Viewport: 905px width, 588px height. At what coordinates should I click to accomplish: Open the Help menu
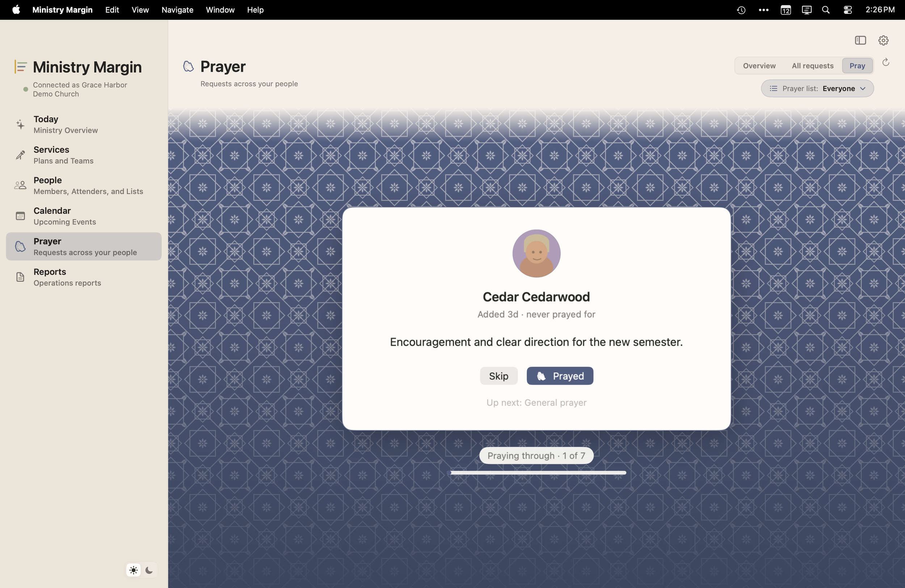[x=255, y=10]
